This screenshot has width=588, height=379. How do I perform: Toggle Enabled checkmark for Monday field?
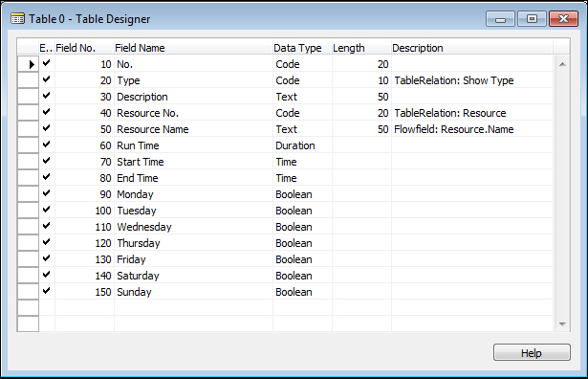coord(47,193)
